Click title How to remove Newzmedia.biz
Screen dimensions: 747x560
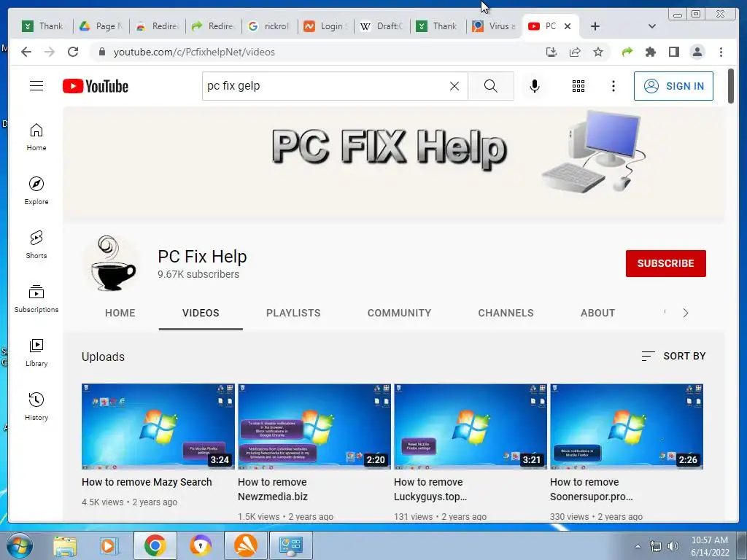(273, 489)
